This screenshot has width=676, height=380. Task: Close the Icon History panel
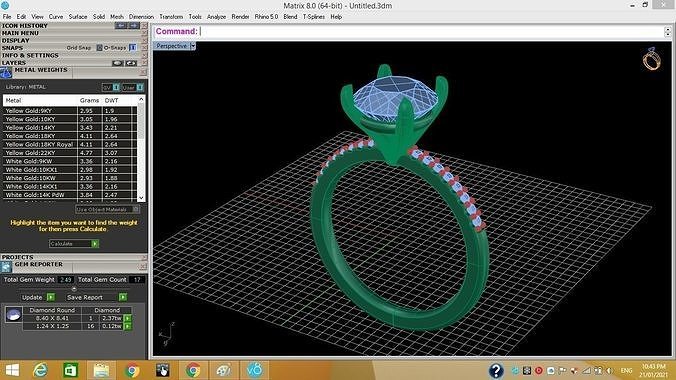pos(144,25)
